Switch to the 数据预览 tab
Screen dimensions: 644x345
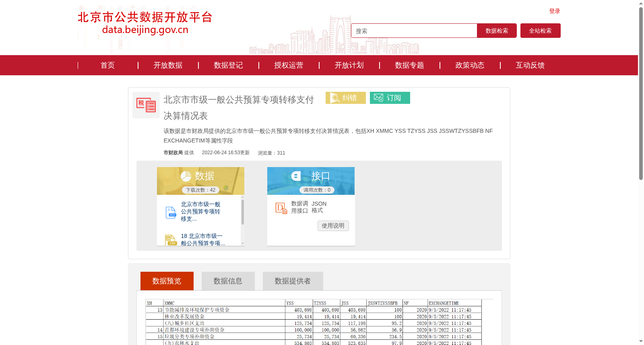click(x=167, y=281)
